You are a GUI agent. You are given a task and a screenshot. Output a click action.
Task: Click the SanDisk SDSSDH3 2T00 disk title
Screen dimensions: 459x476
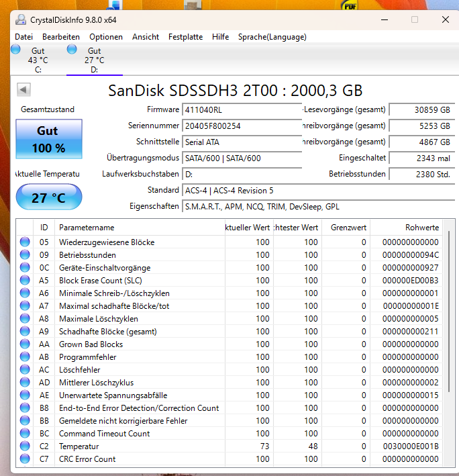click(x=235, y=91)
